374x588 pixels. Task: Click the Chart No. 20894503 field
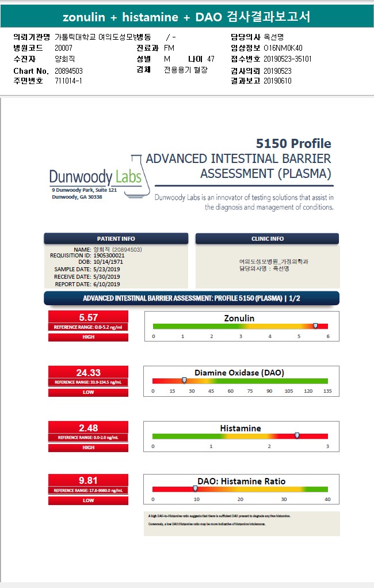click(48, 71)
